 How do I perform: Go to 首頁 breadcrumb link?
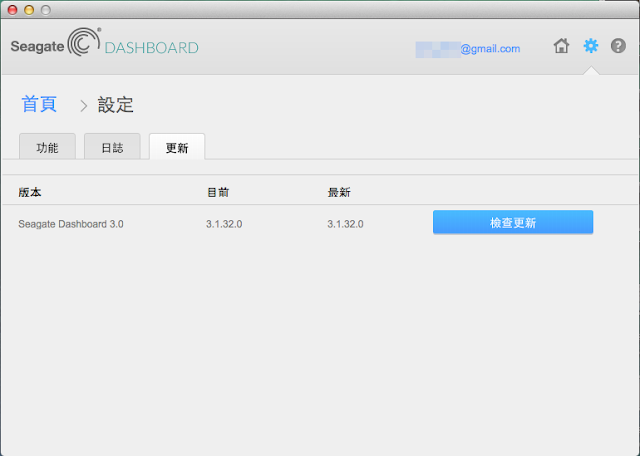coord(39,104)
